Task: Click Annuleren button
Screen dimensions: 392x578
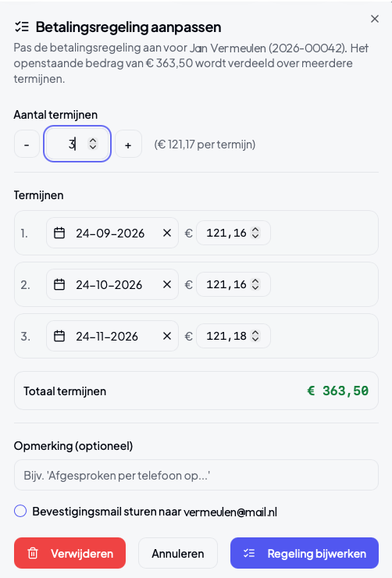Action: [x=178, y=553]
